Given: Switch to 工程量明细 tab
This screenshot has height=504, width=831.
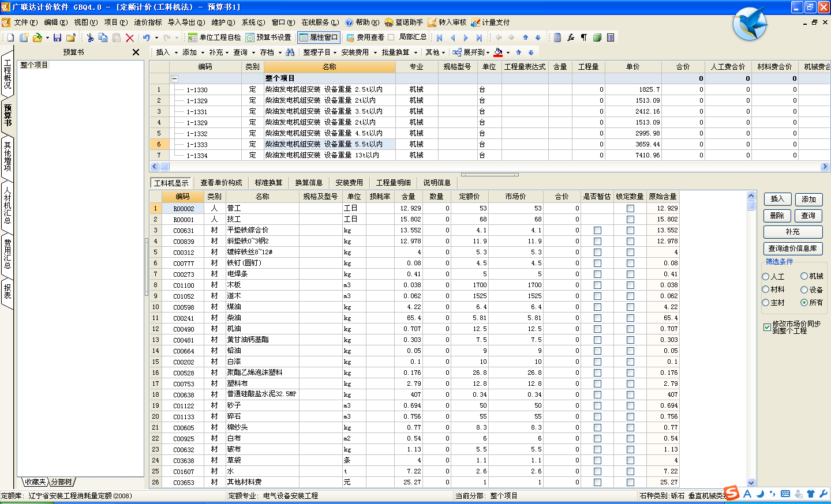Looking at the screenshot, I should coord(393,183).
